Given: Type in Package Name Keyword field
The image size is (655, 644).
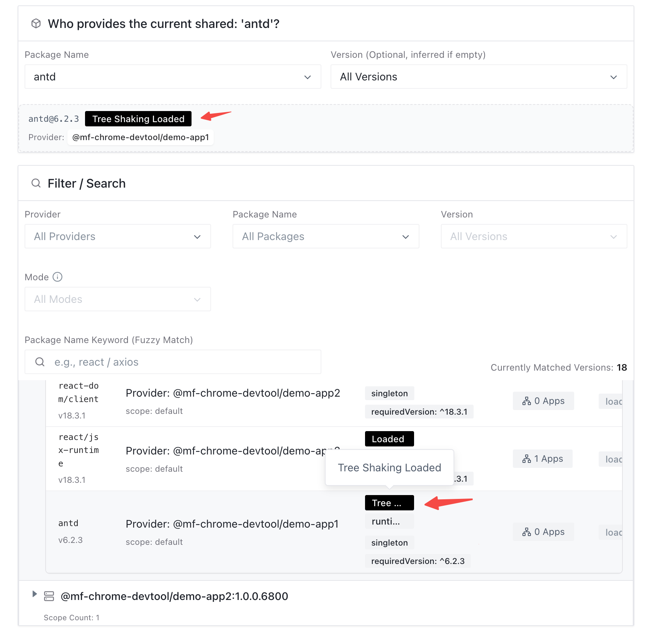Looking at the screenshot, I should [184, 362].
